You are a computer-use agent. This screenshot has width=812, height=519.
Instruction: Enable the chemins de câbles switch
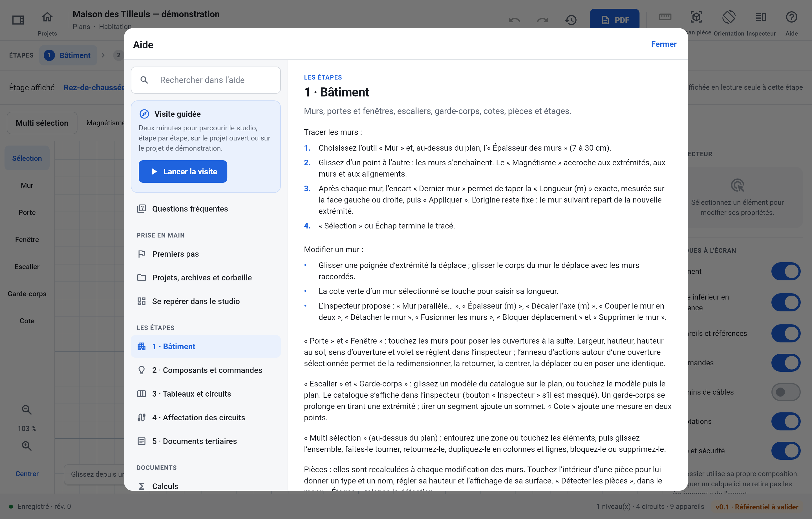tap(786, 392)
